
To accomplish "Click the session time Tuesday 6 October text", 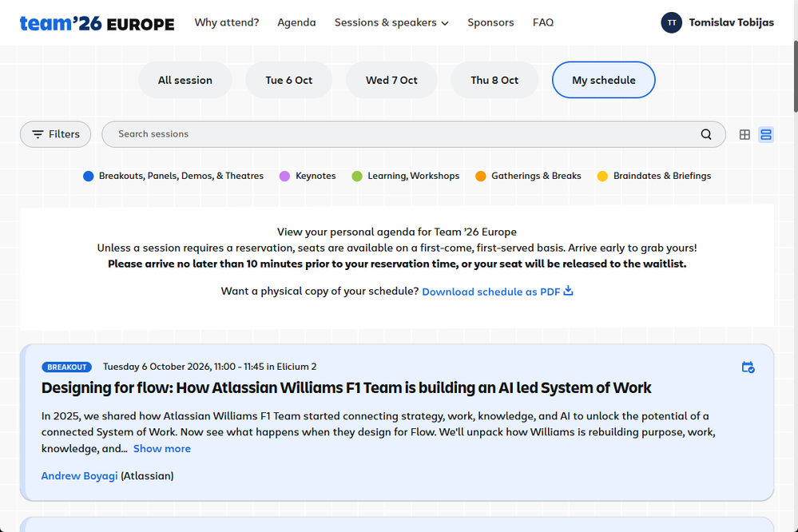I will coord(209,367).
